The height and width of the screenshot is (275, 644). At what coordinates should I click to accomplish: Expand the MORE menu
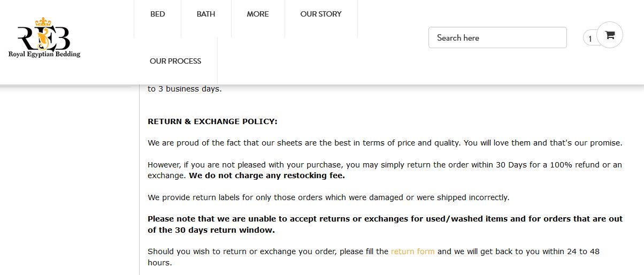[258, 14]
